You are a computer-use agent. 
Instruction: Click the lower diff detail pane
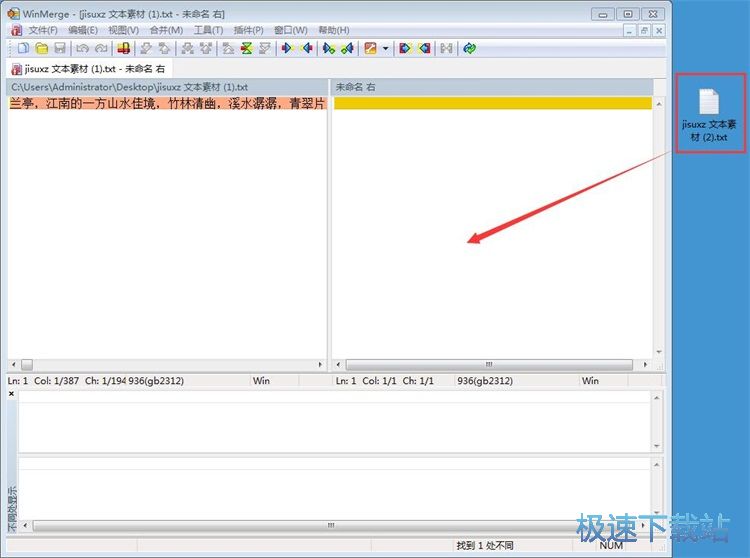(334, 488)
